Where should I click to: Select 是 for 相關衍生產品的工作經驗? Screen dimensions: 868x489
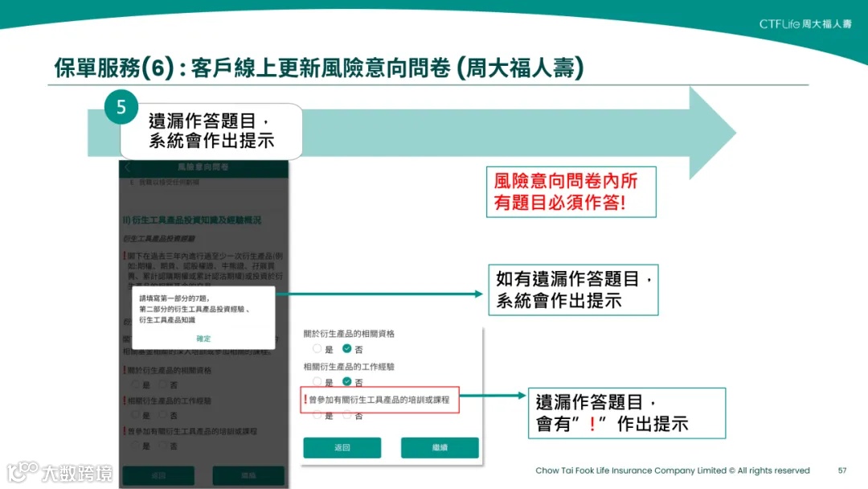tap(318, 379)
